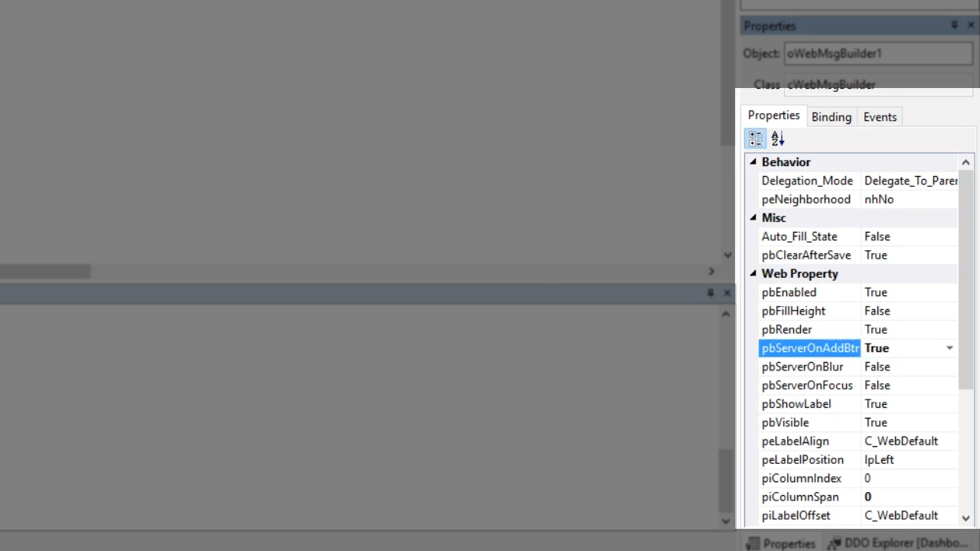The width and height of the screenshot is (980, 551).
Task: Click the Object name field oWebMsgBuilder1
Action: pos(879,54)
